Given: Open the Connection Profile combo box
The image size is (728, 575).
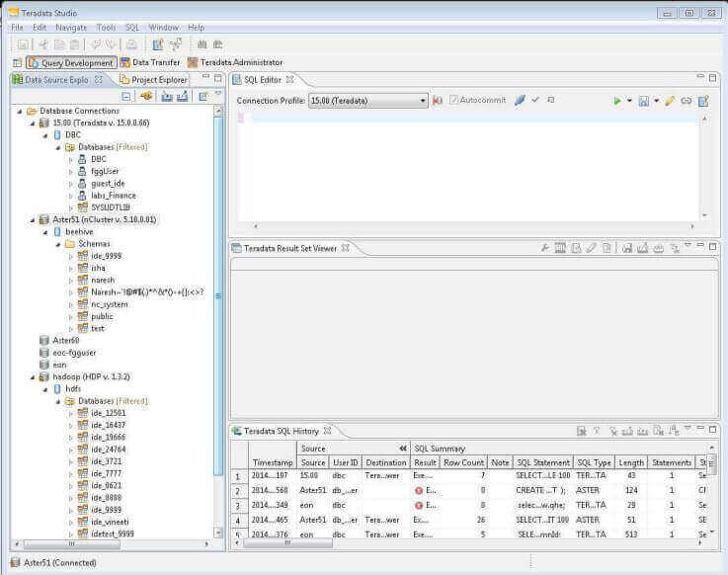Looking at the screenshot, I should (367, 101).
